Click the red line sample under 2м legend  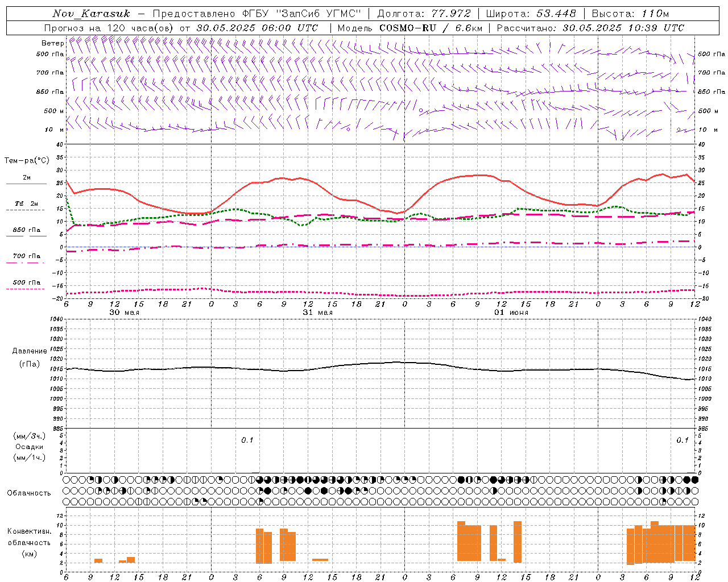[x=26, y=184]
